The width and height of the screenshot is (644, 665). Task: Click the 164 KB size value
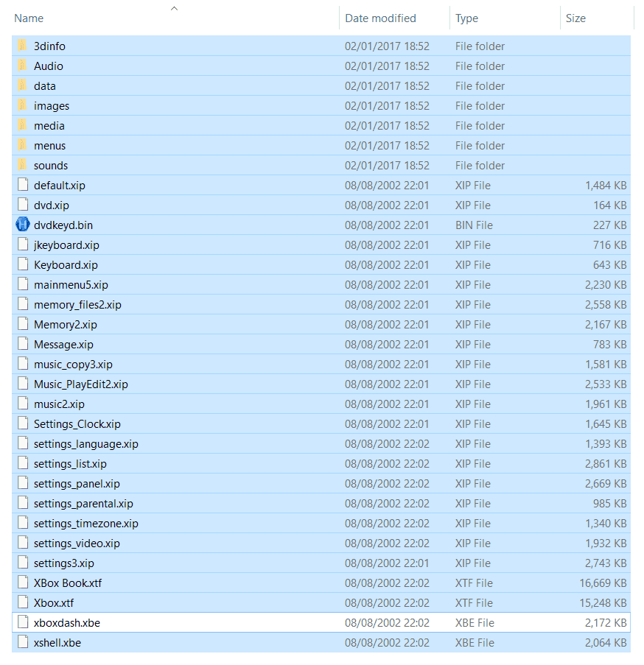pos(609,205)
